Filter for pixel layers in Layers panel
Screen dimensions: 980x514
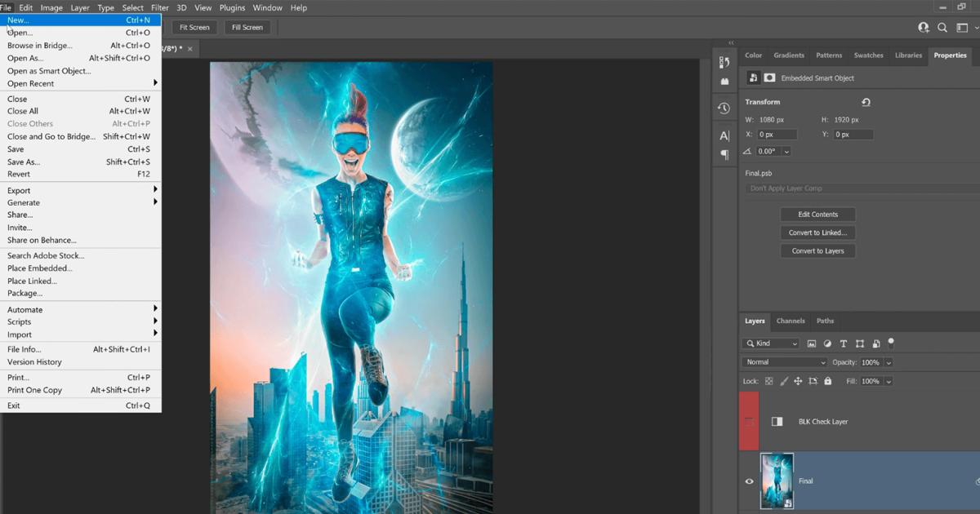[x=813, y=343]
